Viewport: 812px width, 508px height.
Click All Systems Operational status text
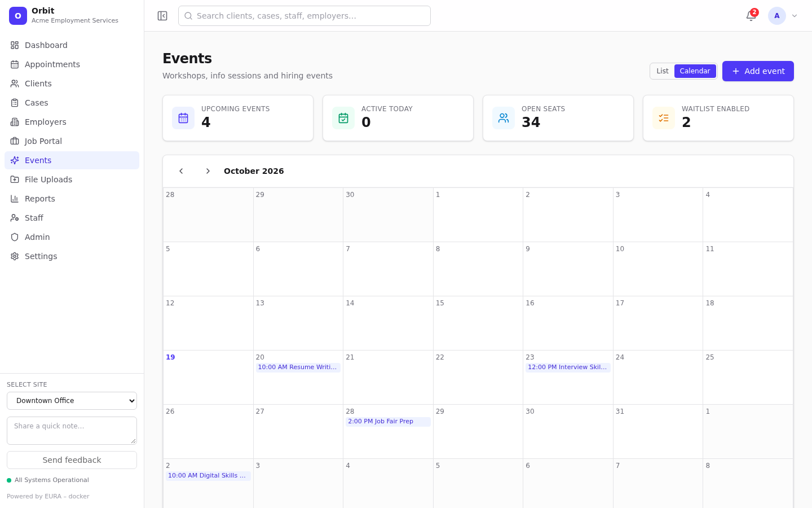tap(52, 480)
